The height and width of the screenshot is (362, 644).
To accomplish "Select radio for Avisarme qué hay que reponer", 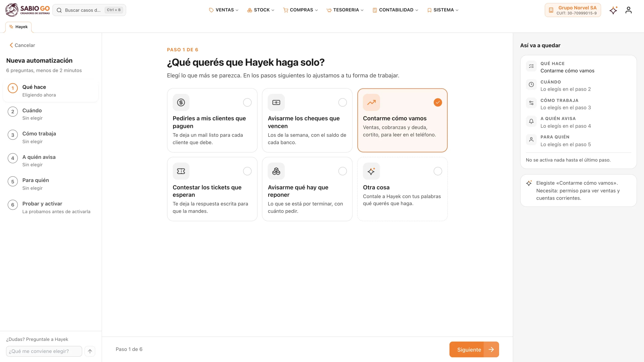I will [342, 171].
